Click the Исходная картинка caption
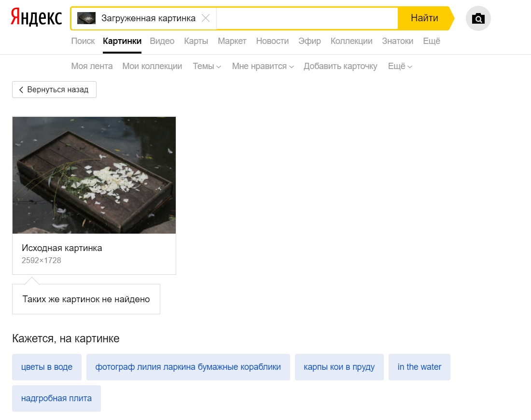 [62, 248]
